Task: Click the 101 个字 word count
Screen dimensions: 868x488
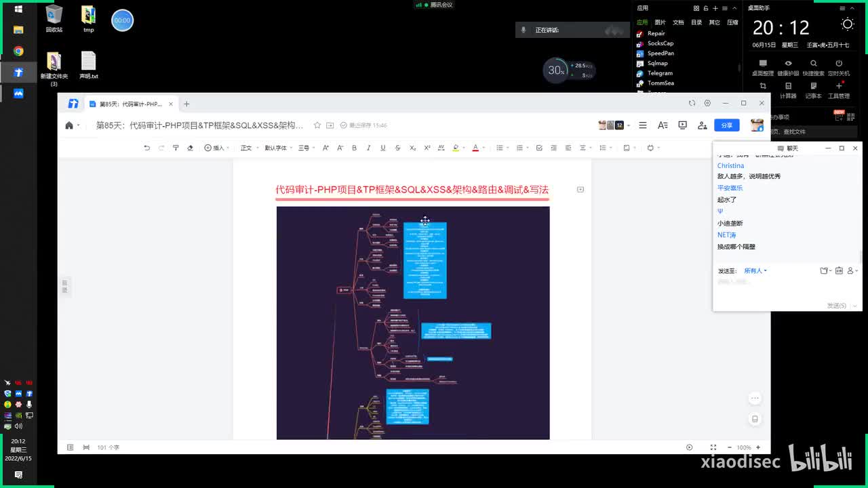Action: pyautogui.click(x=108, y=447)
